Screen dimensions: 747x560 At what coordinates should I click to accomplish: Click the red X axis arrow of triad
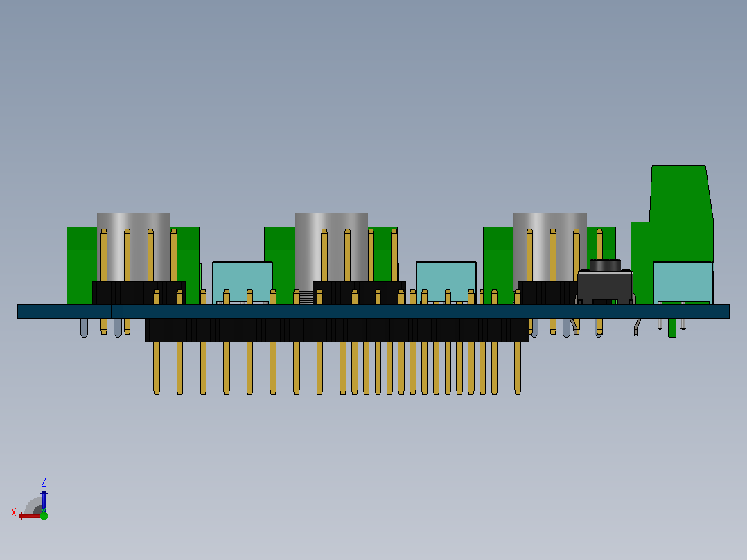click(x=28, y=516)
